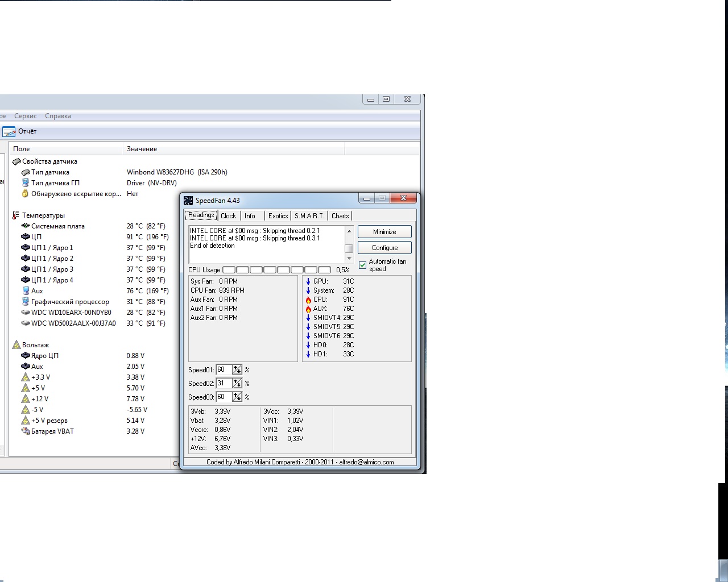Screen dimensions: 728x582
Task: Click the Отчёт report icon in toolbar
Action: click(x=9, y=132)
